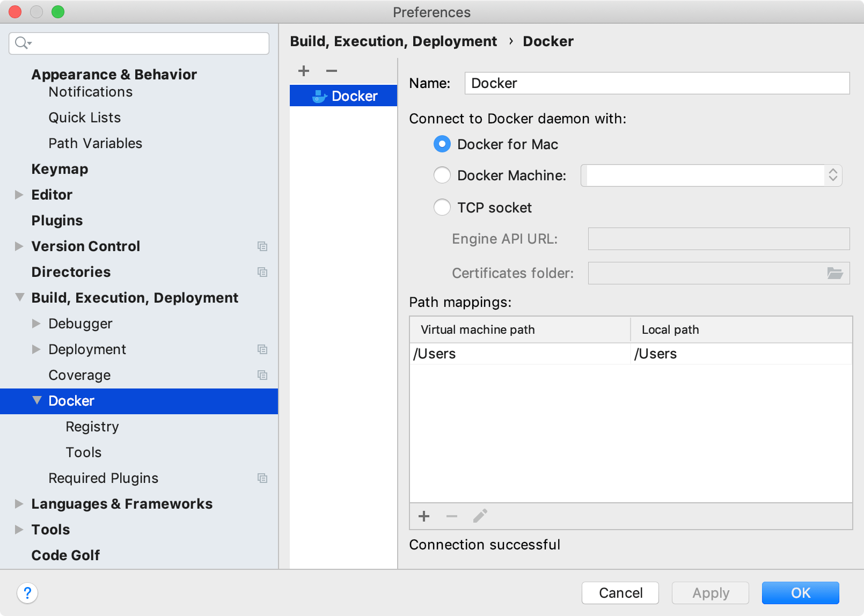864x616 pixels.
Task: Click Build, Execution, Deployment breadcrumb
Action: tap(393, 41)
